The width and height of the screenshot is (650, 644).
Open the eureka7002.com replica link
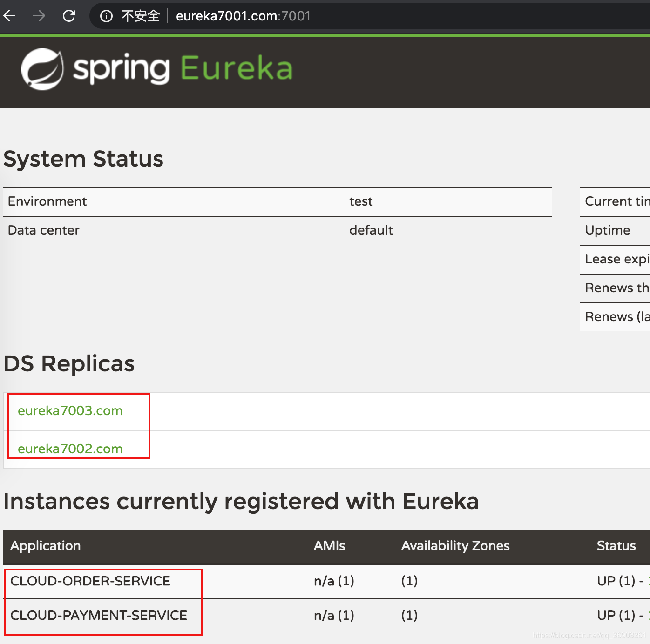[70, 449]
